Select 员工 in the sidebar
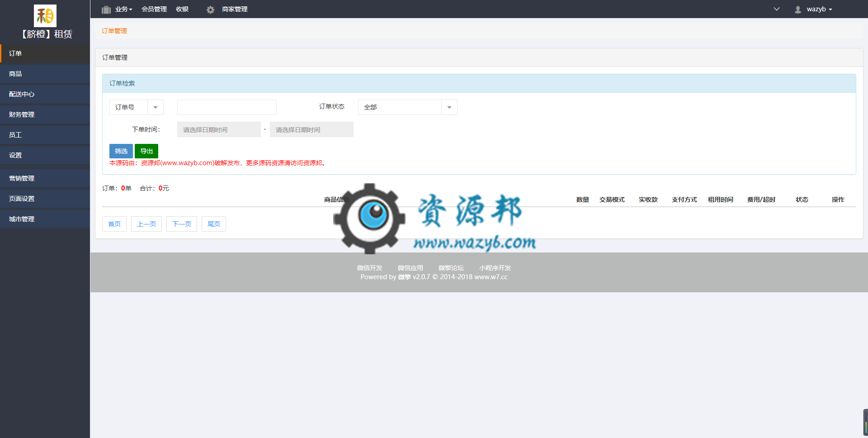 click(x=45, y=135)
